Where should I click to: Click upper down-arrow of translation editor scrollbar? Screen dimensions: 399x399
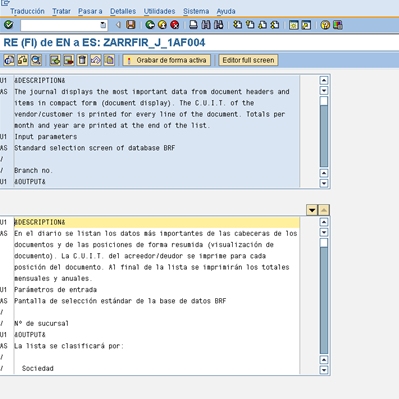click(x=324, y=232)
